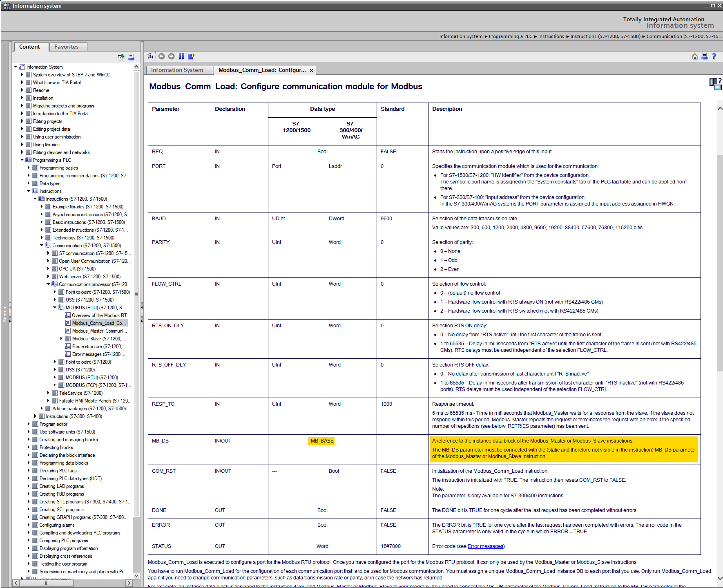Expand the Program editor tree node

pyautogui.click(x=29, y=424)
